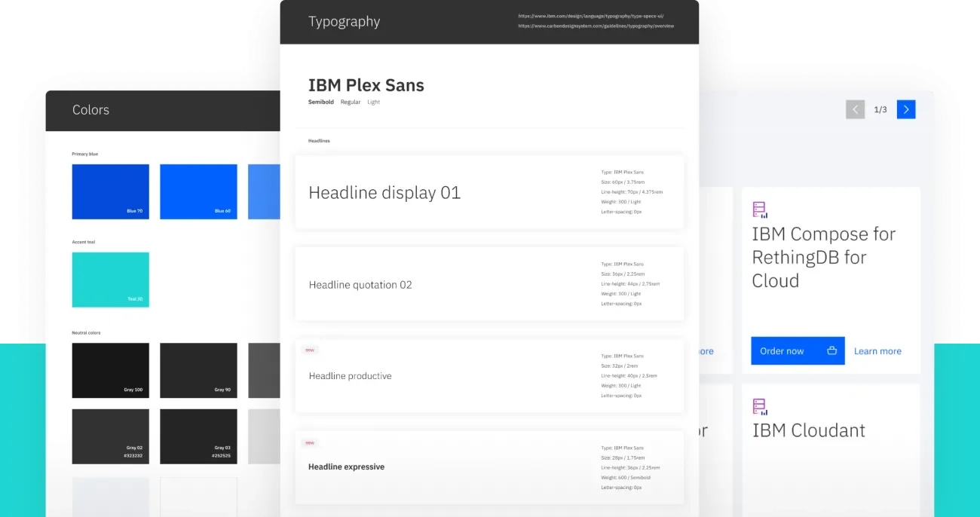The width and height of the screenshot is (980, 517).
Task: Click the Headlines section label
Action: pos(319,141)
